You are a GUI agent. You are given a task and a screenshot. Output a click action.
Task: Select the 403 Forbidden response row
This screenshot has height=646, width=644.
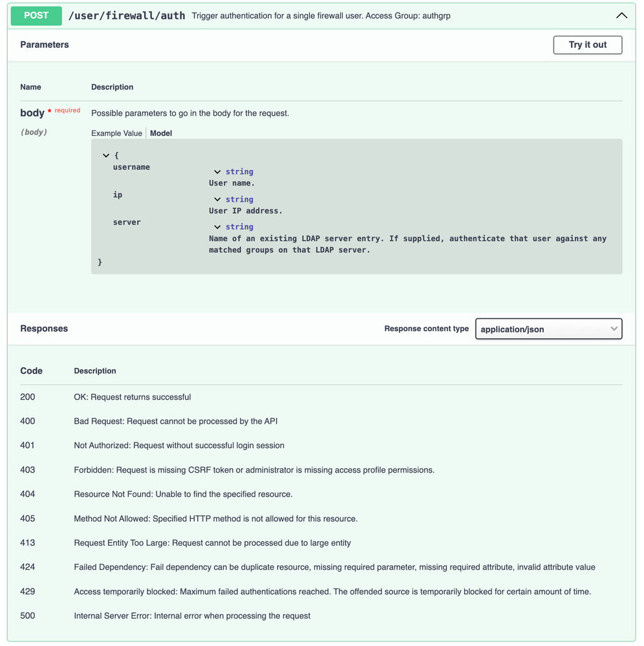pos(254,470)
